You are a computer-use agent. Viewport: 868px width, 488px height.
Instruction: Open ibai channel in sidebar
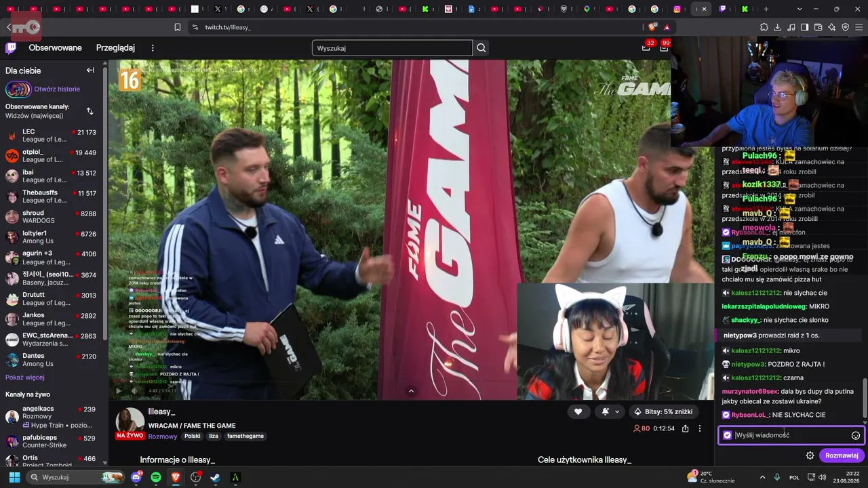click(x=52, y=176)
